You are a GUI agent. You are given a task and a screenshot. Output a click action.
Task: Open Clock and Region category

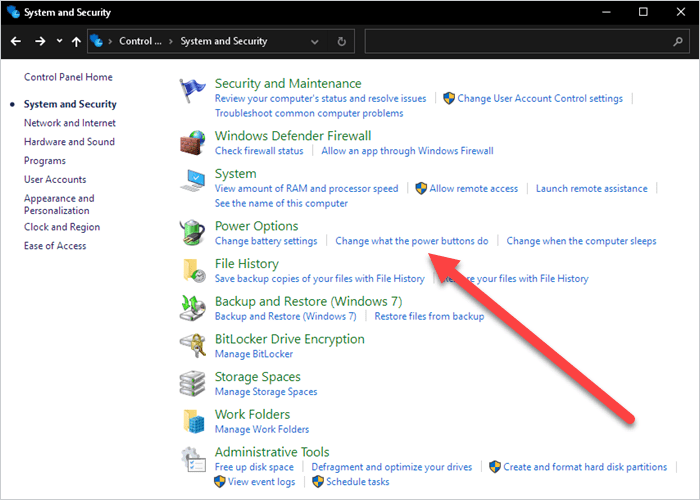tap(62, 227)
